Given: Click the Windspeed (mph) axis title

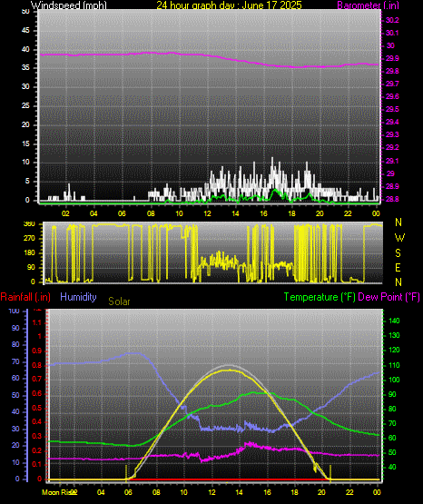Looking at the screenshot, I should click(x=69, y=5).
